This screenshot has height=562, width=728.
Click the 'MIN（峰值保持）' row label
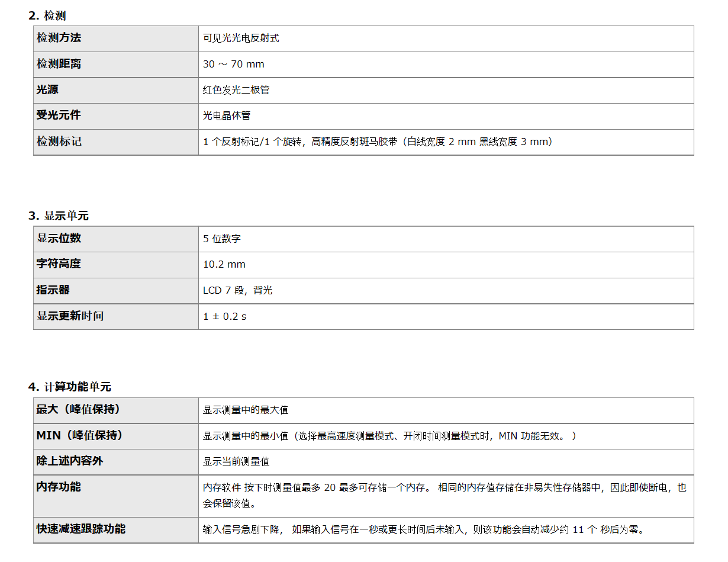coord(80,435)
